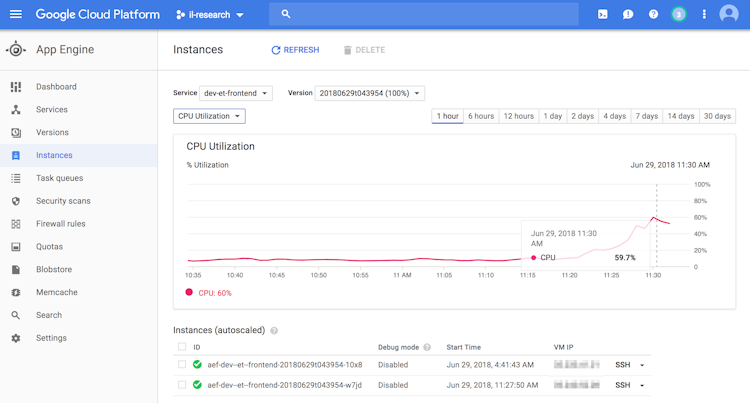Screen dimensions: 750x403
Task: Open the three-dot utilities menu
Action: click(x=704, y=14)
